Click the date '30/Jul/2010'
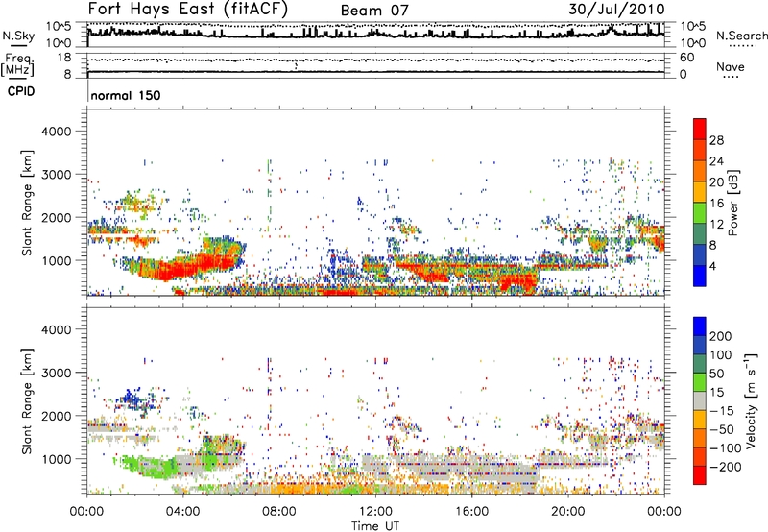The height and width of the screenshot is (532, 768). coord(616,9)
